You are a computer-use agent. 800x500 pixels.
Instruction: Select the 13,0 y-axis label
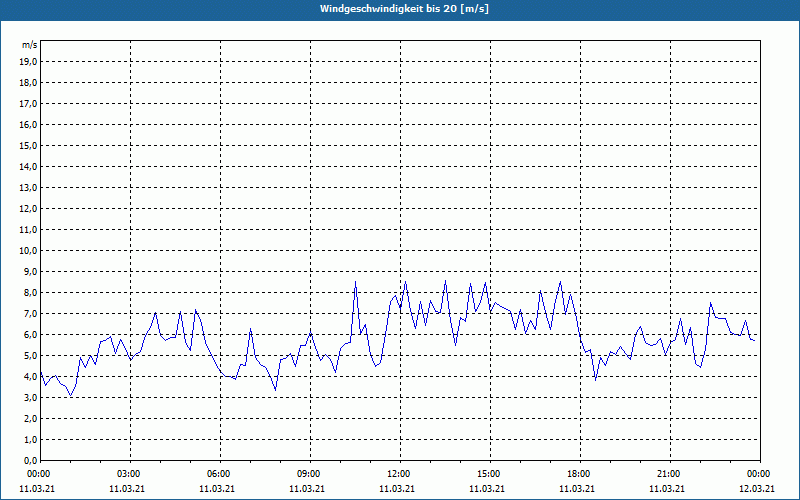tap(29, 188)
